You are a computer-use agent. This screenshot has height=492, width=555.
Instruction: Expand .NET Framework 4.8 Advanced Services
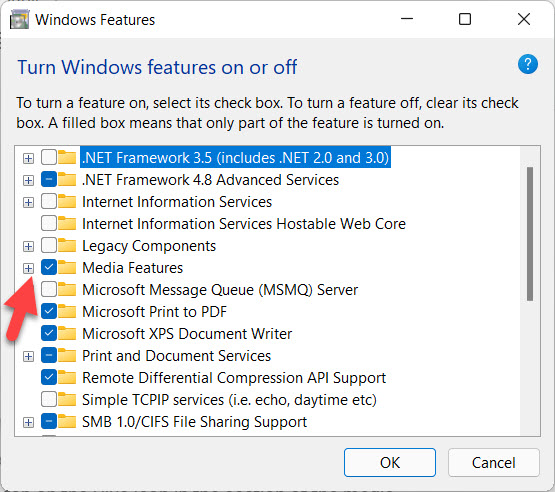(x=28, y=181)
